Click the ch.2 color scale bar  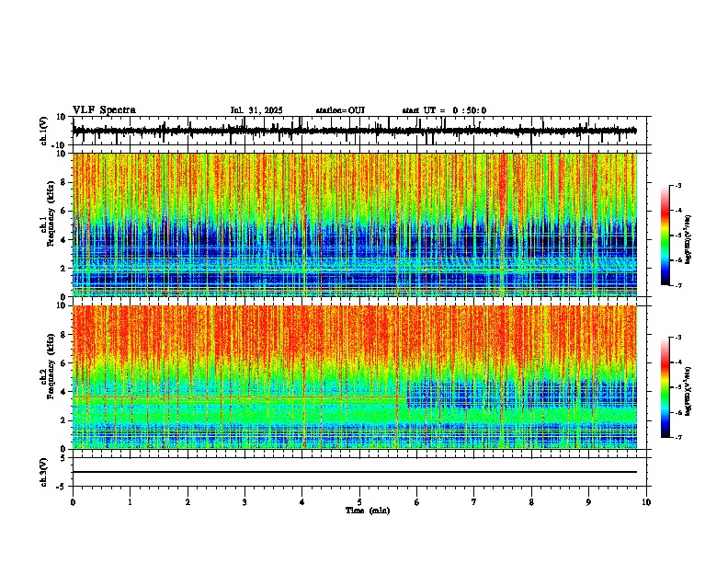click(x=665, y=387)
